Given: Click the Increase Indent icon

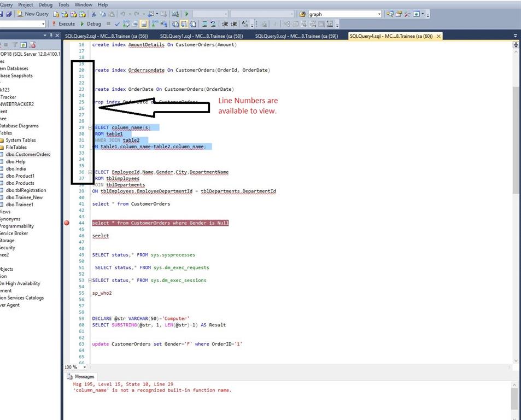Looking at the screenshot, I should 234,24.
